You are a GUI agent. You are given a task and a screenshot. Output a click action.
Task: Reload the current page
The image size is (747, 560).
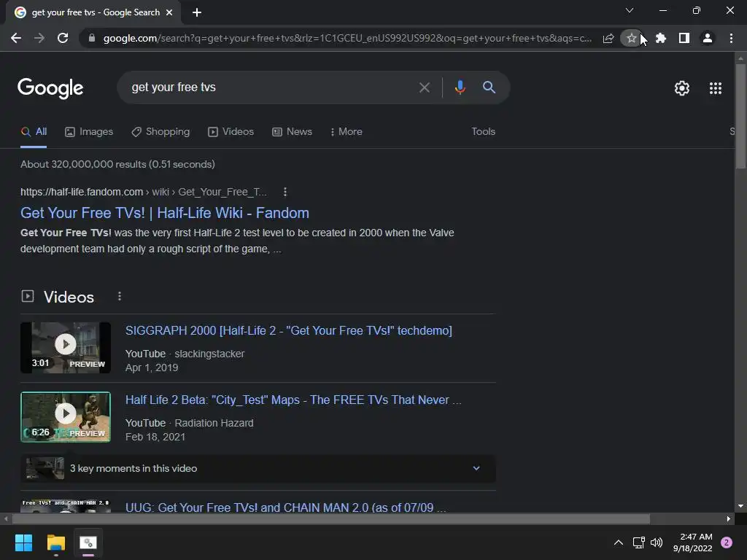point(63,38)
